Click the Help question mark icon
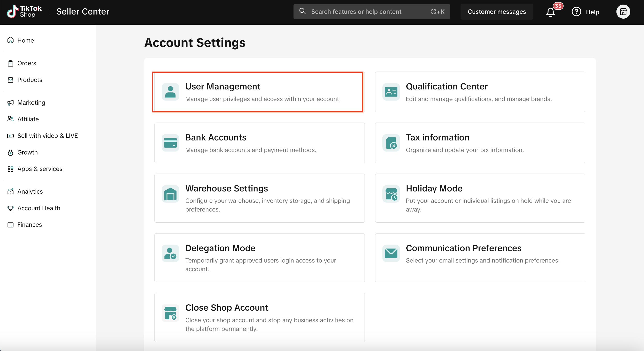 pyautogui.click(x=576, y=12)
